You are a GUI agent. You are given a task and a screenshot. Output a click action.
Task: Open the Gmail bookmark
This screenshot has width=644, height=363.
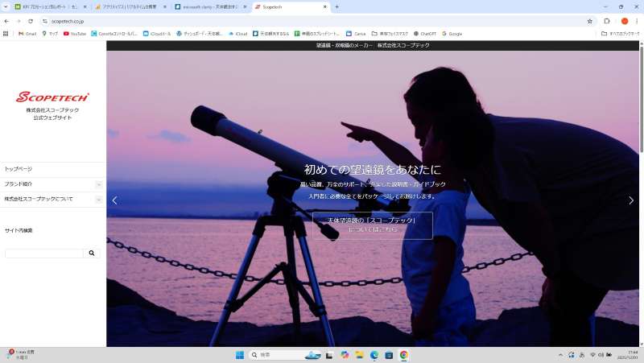point(27,34)
